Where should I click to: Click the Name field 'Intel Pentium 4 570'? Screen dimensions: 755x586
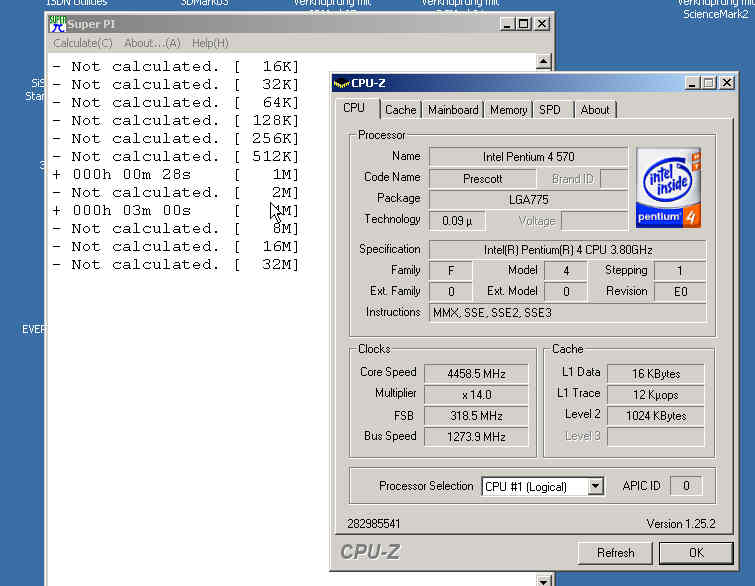tap(528, 157)
